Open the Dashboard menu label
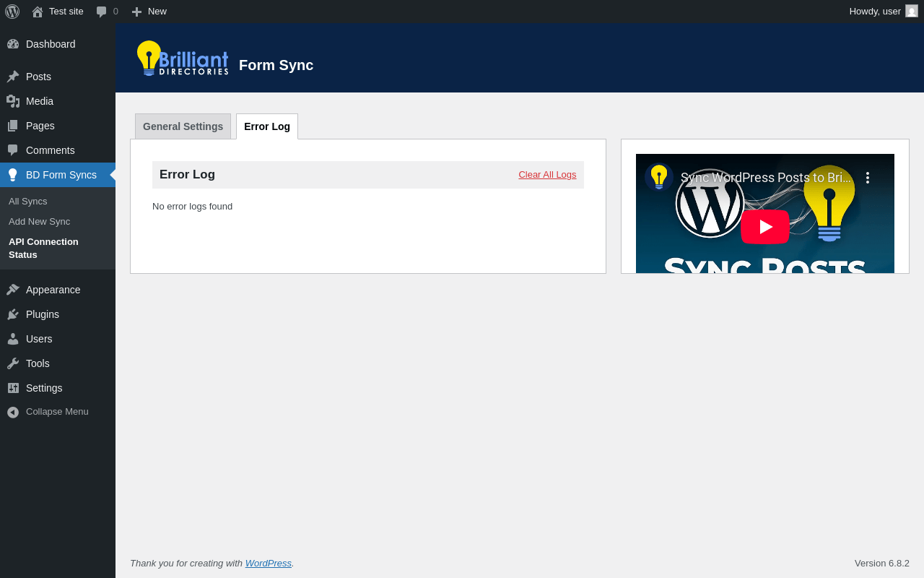The height and width of the screenshot is (578, 924). point(51,44)
